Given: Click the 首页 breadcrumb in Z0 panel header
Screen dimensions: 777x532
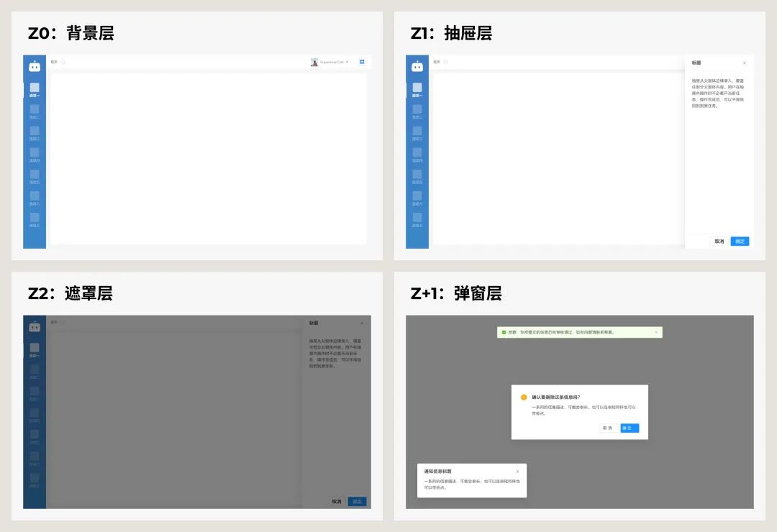Looking at the screenshot, I should pyautogui.click(x=54, y=62).
